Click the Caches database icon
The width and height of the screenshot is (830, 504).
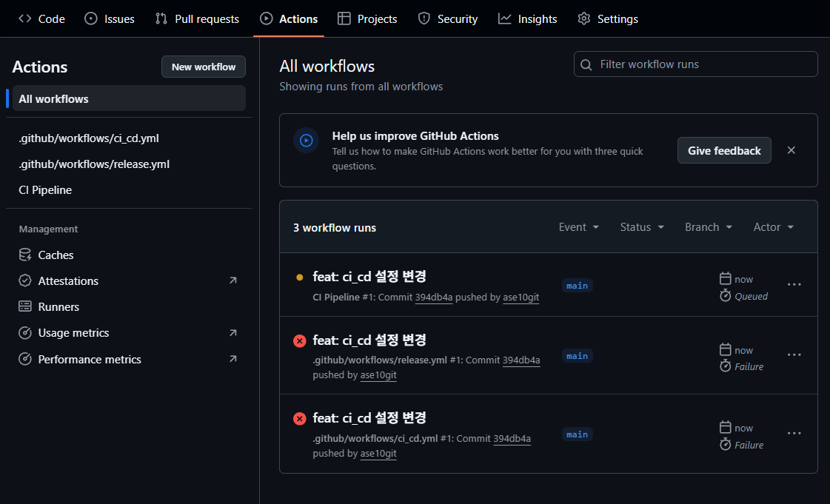[x=25, y=255]
